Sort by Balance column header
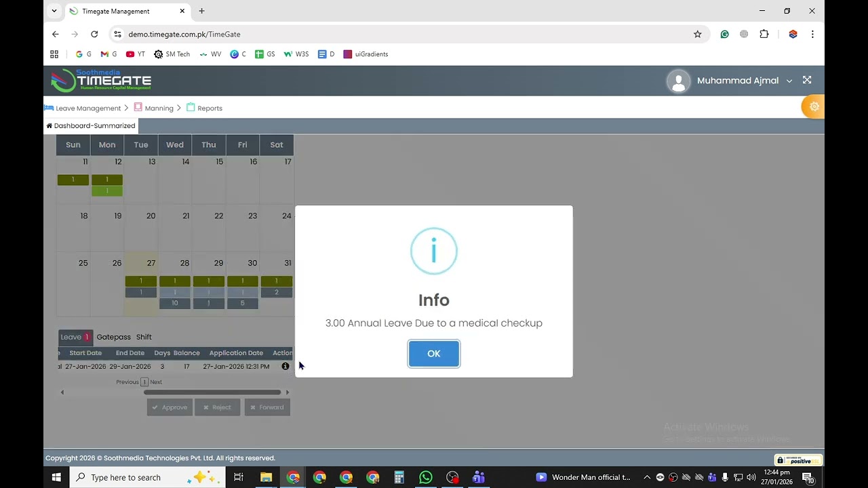This screenshot has width=868, height=488. (x=186, y=353)
